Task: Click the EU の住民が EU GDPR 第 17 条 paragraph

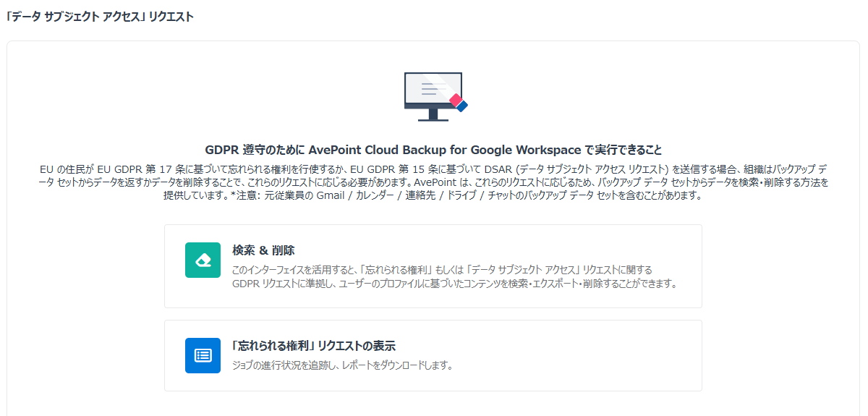Action: pos(433,182)
